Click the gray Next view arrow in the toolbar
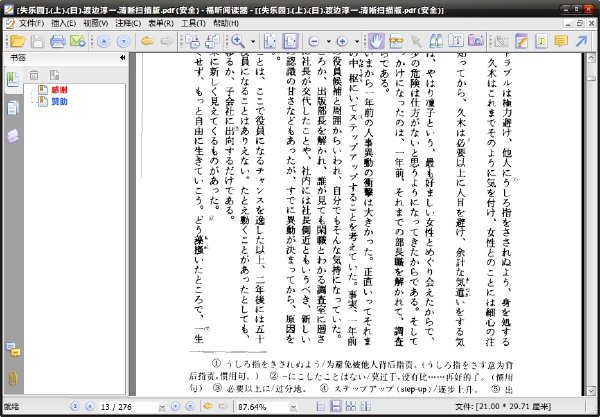Image resolution: width=600 pixels, height=417 pixels. click(x=167, y=41)
